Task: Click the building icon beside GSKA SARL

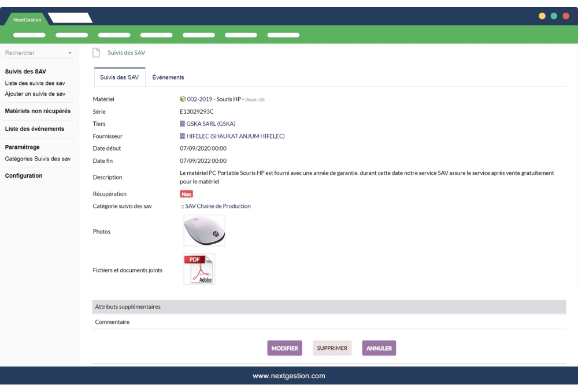Action: 181,124
